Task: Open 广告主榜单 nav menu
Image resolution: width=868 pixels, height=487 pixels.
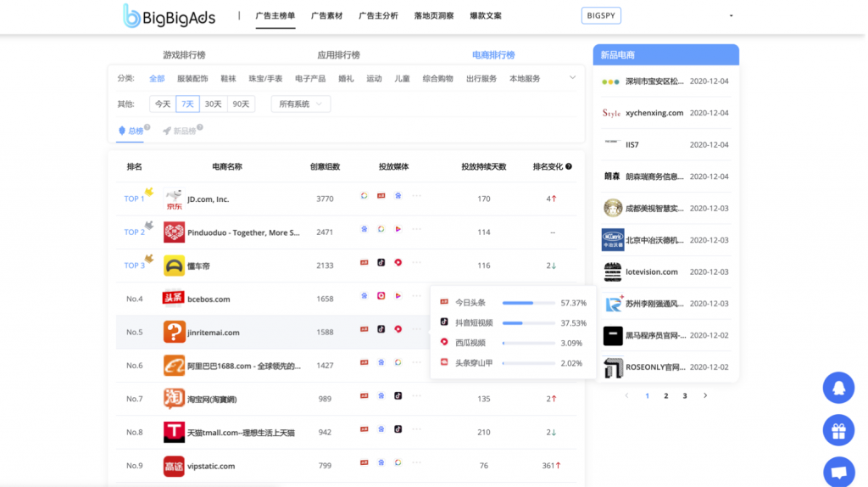Action: [x=275, y=15]
